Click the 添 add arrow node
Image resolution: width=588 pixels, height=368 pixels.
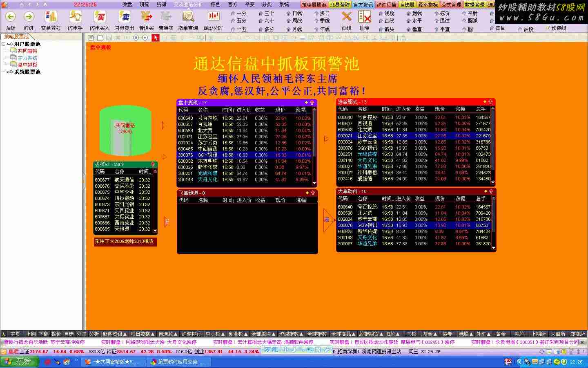pos(328,220)
